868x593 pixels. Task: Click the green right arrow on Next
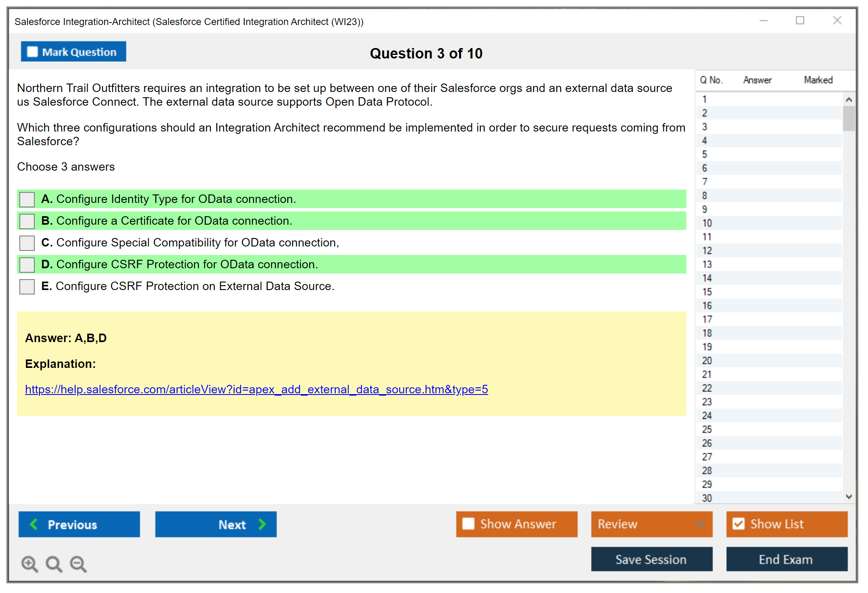262,524
